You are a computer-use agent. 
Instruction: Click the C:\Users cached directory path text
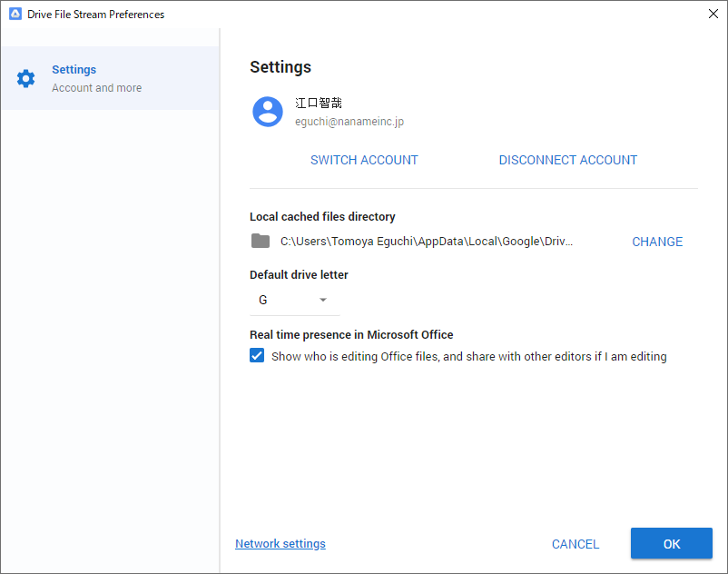[427, 242]
